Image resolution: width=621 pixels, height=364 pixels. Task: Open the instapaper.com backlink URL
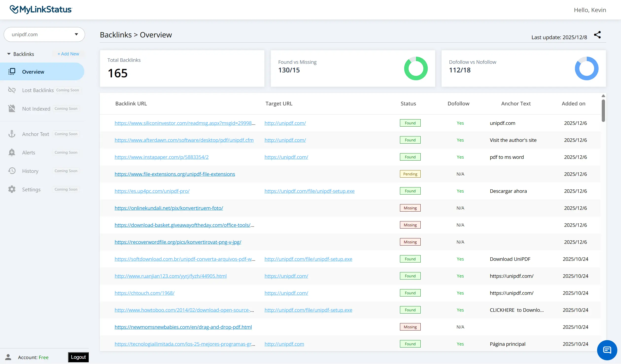pos(161,157)
